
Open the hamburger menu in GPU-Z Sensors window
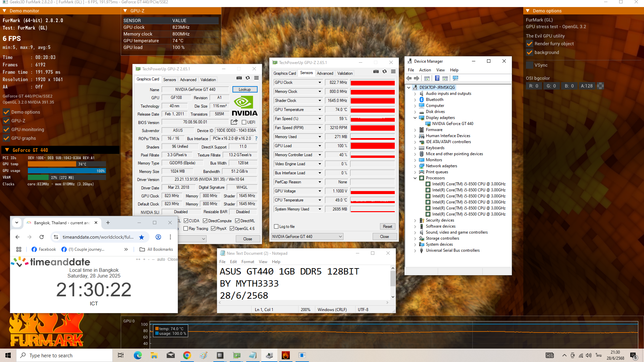click(x=393, y=71)
